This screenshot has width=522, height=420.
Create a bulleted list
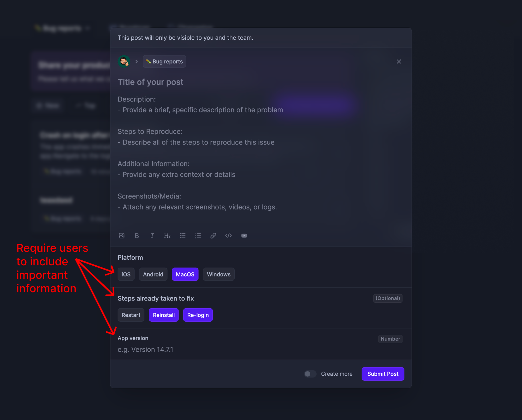tap(183, 236)
